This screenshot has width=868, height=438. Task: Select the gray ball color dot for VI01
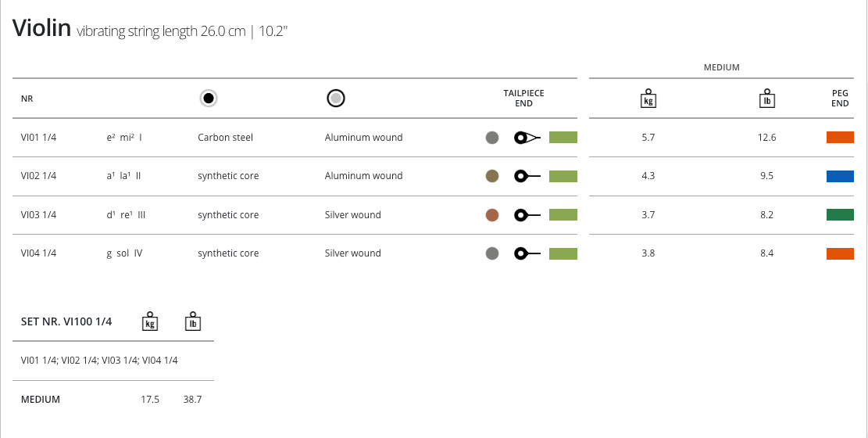tap(492, 138)
